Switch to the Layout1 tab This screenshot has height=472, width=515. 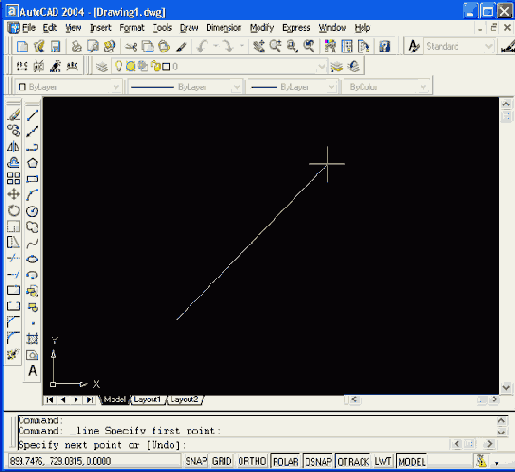point(147,399)
